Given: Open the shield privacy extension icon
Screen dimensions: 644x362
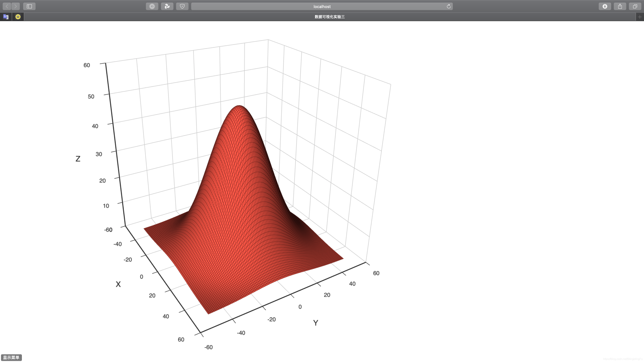Looking at the screenshot, I should (182, 6).
